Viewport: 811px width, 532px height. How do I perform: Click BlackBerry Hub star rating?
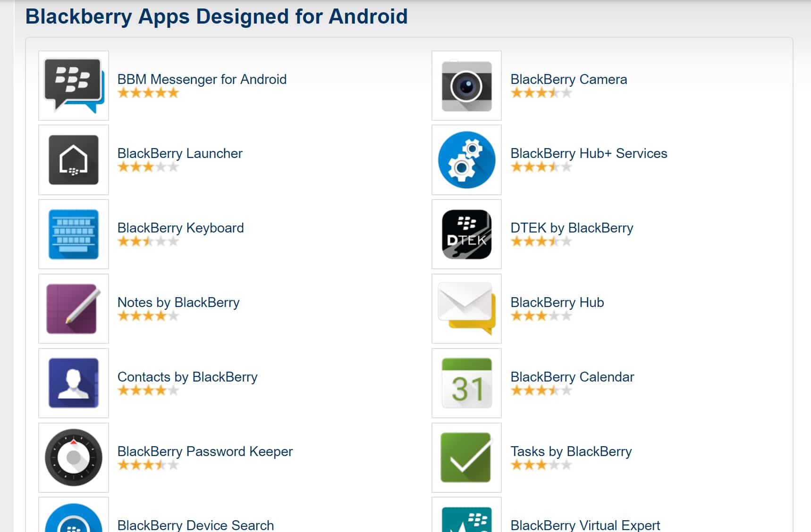(541, 316)
